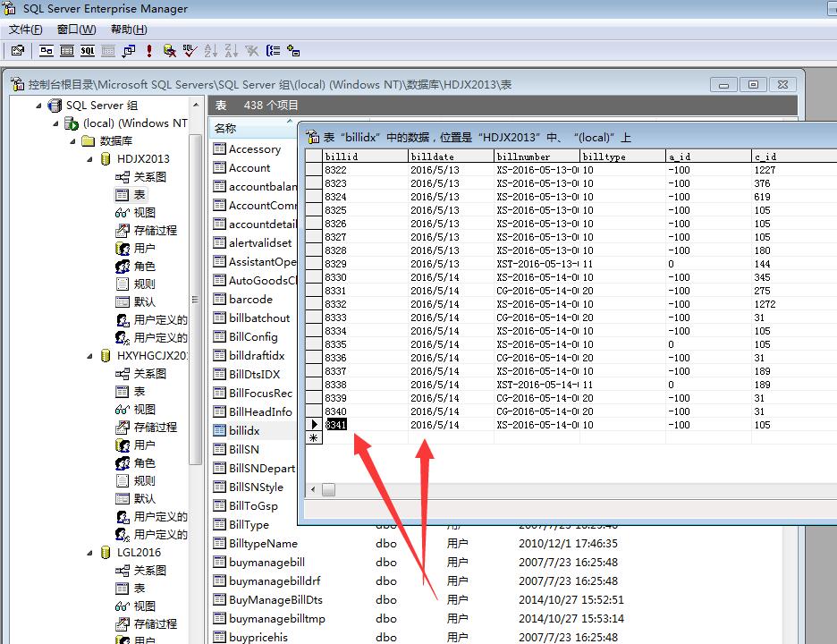Select 视图 under HDJX2013 database
This screenshot has height=644, width=837.
143,212
